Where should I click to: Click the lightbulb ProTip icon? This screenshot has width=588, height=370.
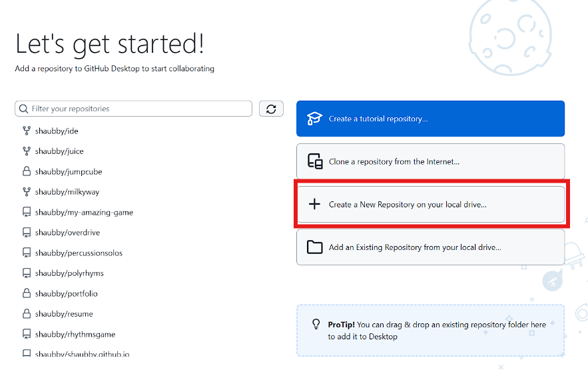[x=316, y=325]
